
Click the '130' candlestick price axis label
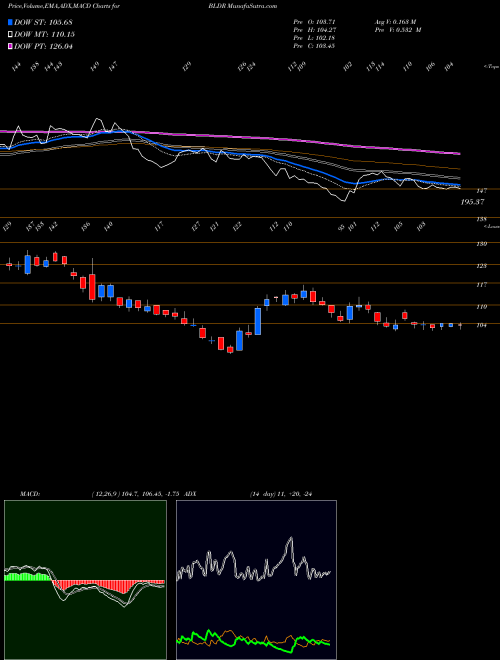[482, 244]
